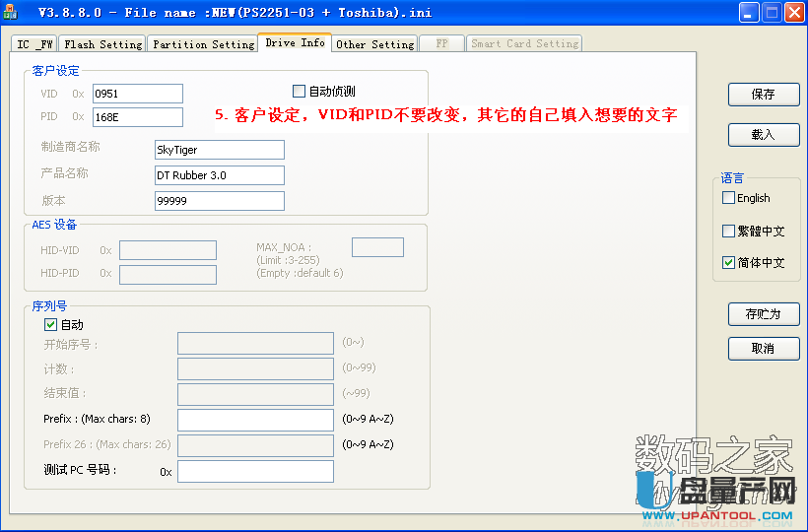The width and height of the screenshot is (808, 532).
Task: Click the 存贮为 button
Action: tap(763, 315)
